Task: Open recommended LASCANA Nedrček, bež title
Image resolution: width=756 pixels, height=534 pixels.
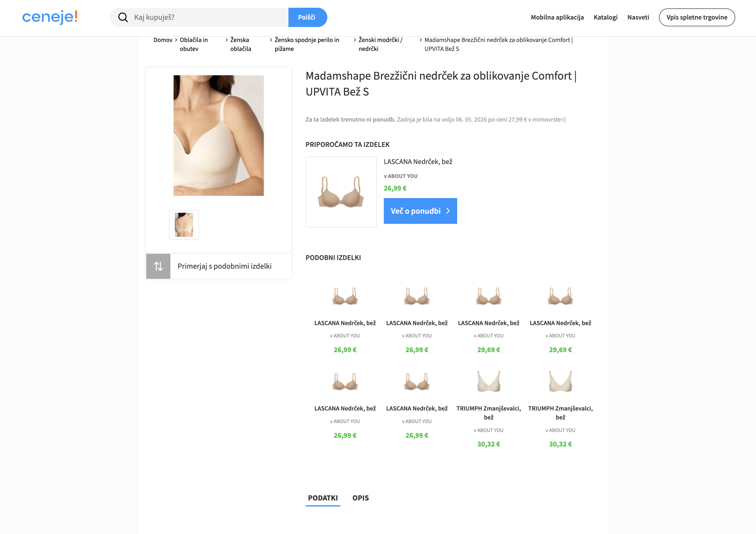Action: pyautogui.click(x=418, y=162)
